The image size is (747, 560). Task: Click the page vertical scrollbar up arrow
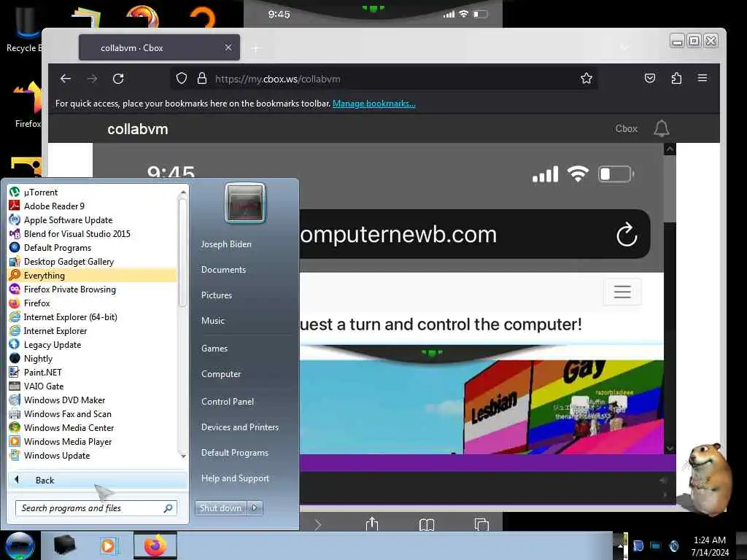pyautogui.click(x=670, y=149)
